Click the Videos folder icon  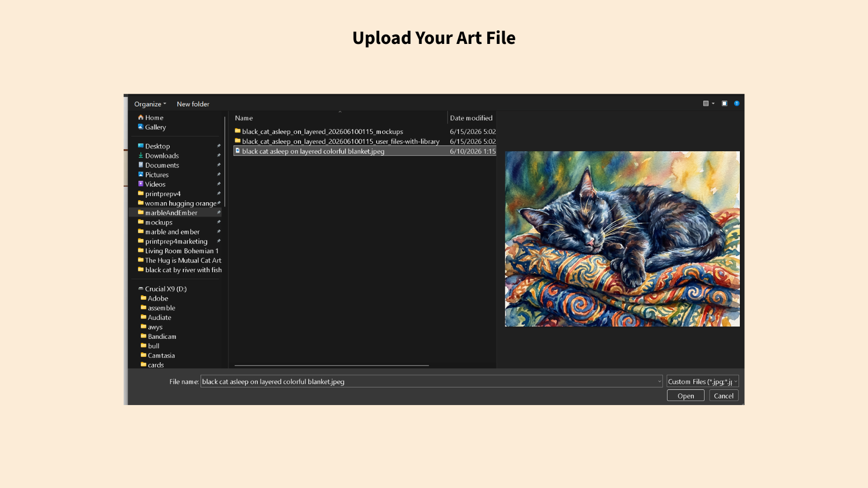pos(141,184)
